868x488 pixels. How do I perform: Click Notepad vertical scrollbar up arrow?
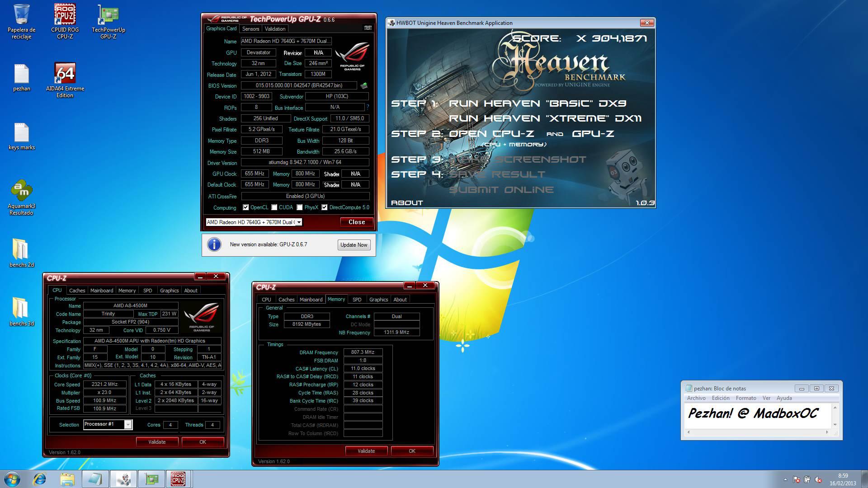[835, 408]
